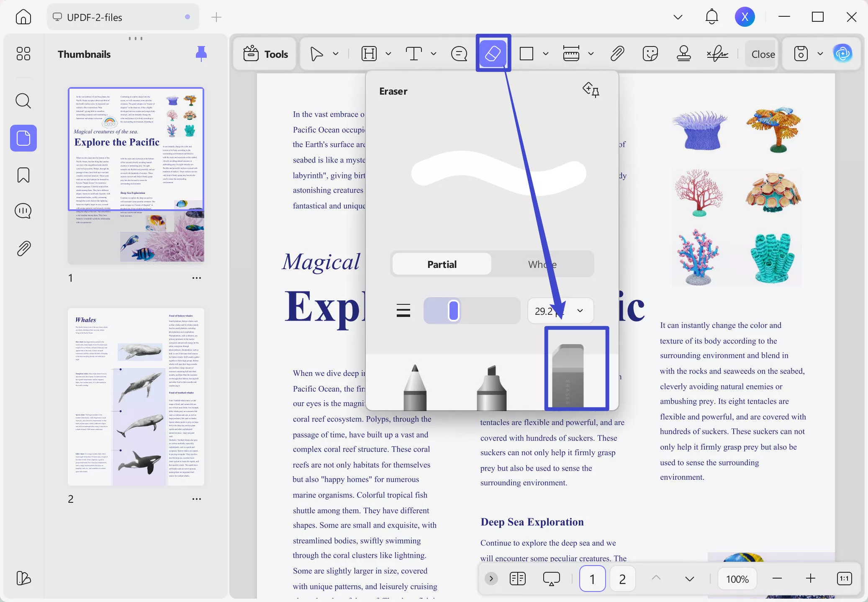
Task: Switch eraser mode to Whole
Action: click(x=542, y=264)
